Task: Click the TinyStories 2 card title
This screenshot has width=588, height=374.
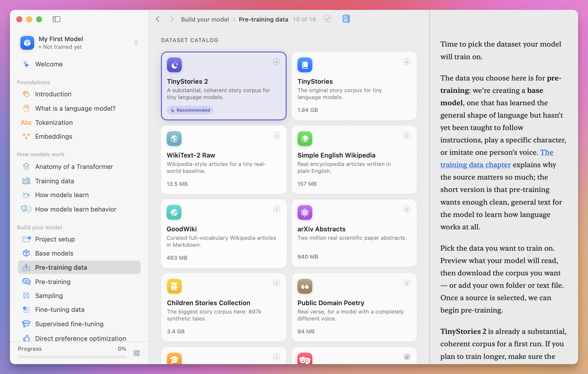Action: click(x=187, y=81)
